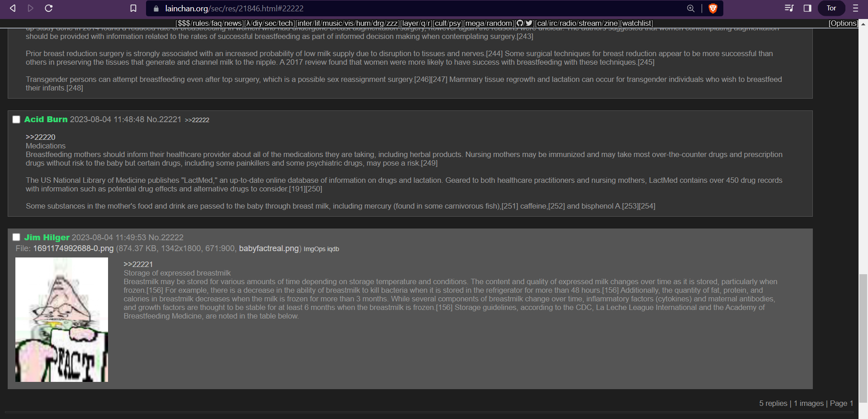Expand the babyfactreal.png thumbnail image
868x419 pixels.
click(x=61, y=319)
